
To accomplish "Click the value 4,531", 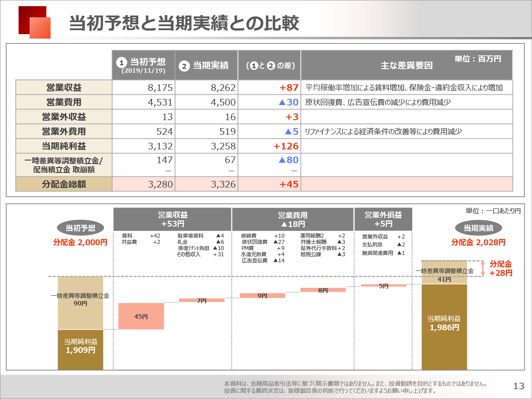I will tap(160, 102).
